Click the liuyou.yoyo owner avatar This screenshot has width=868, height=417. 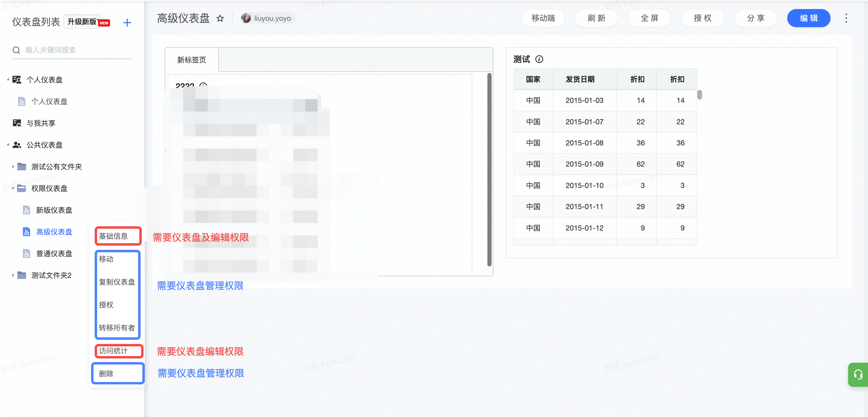[246, 18]
